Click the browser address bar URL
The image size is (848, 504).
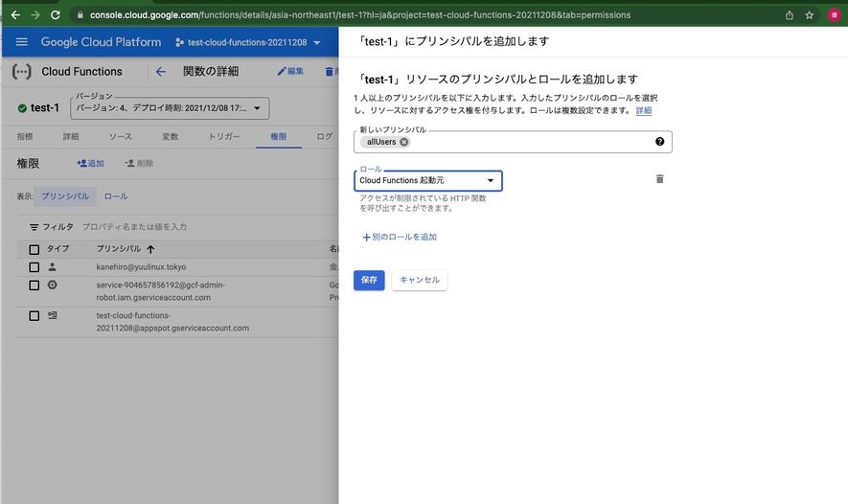pyautogui.click(x=360, y=15)
